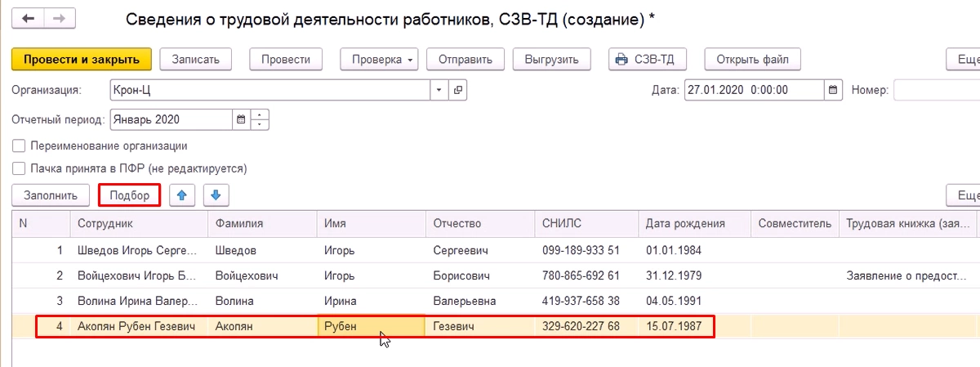Click the Выгрузить button

coord(551,59)
